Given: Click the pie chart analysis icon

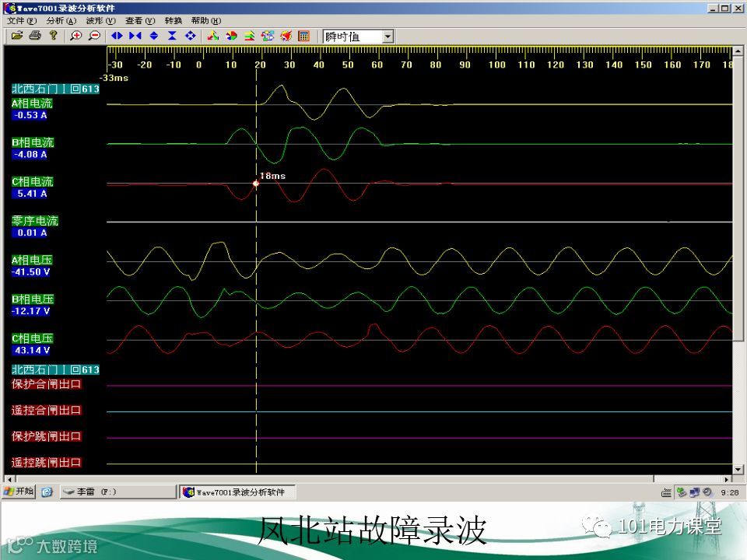Looking at the screenshot, I should tap(231, 36).
